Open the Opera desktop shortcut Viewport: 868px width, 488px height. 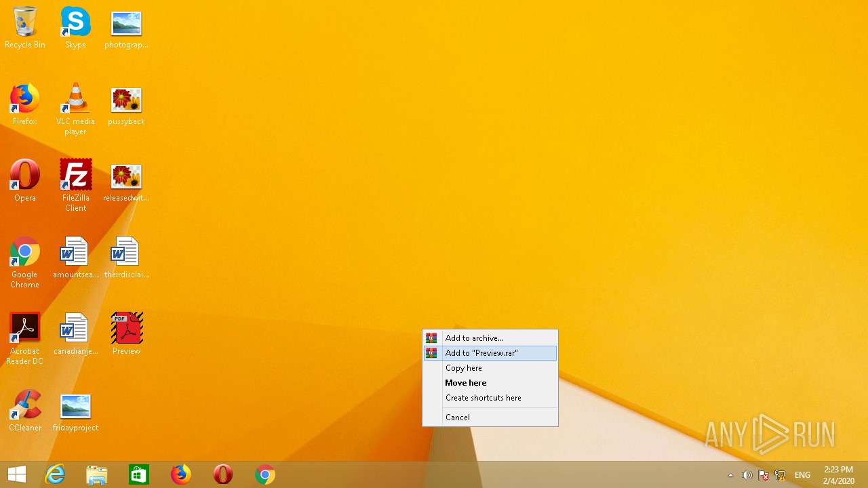(x=25, y=181)
